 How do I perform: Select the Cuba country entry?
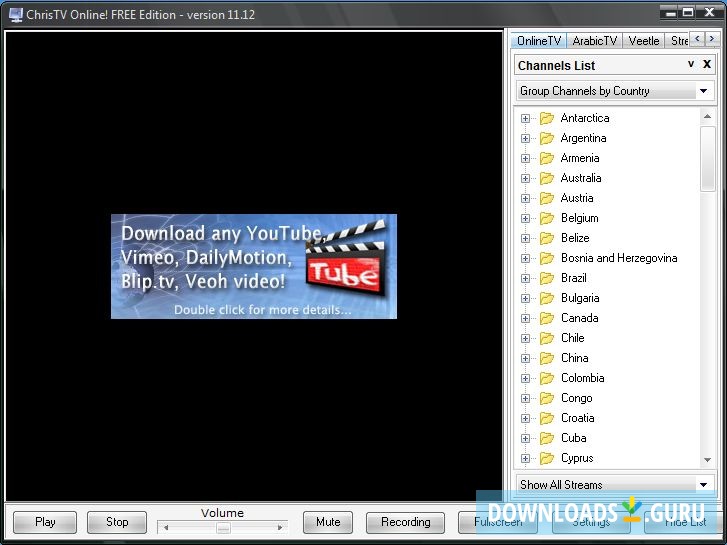[574, 438]
